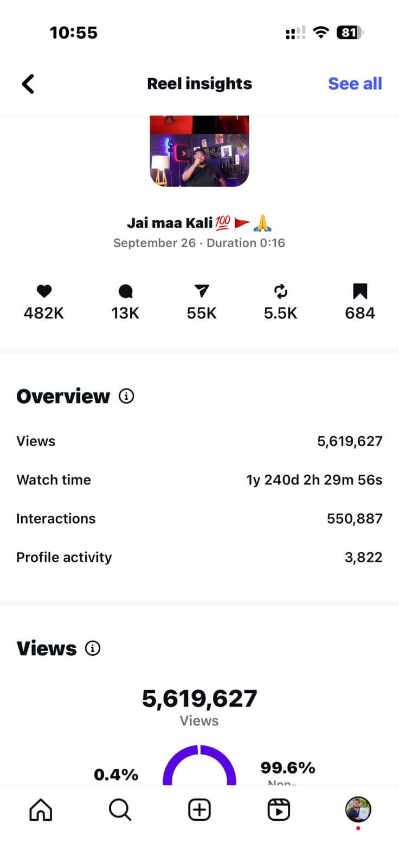The height and width of the screenshot is (868, 399).
Task: Tap the shares paper plane icon
Action: tap(202, 291)
